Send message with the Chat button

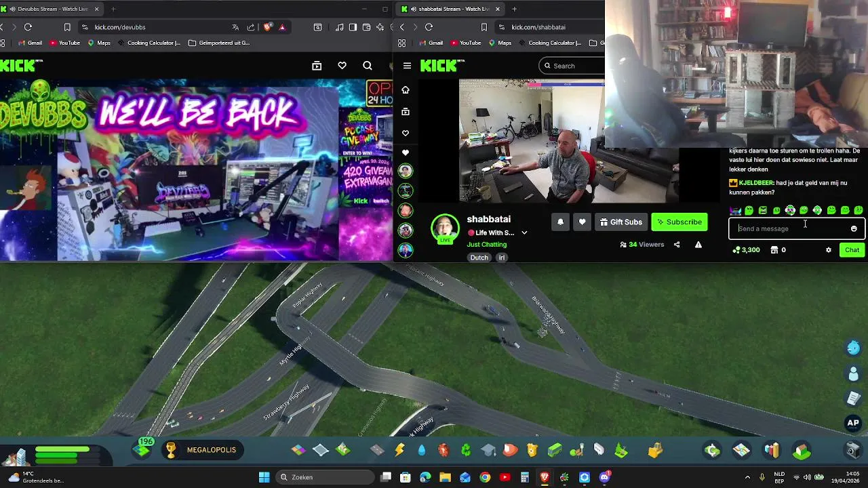pyautogui.click(x=852, y=250)
